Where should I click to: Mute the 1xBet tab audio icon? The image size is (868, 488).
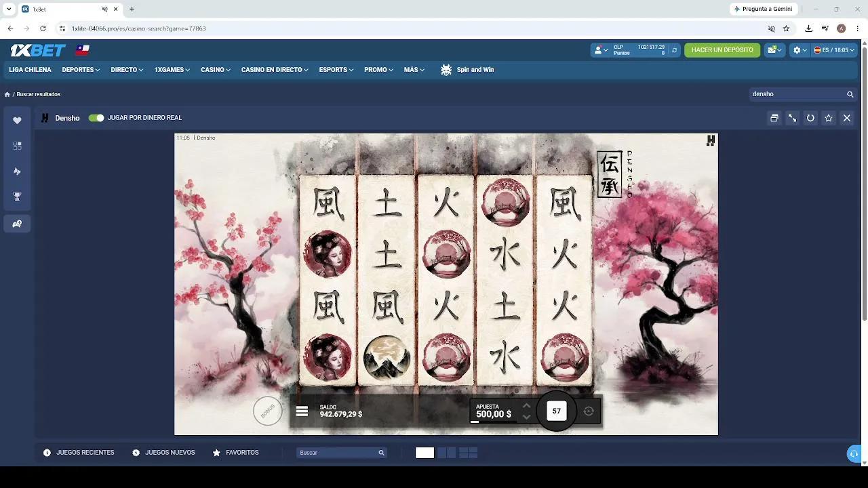point(104,9)
